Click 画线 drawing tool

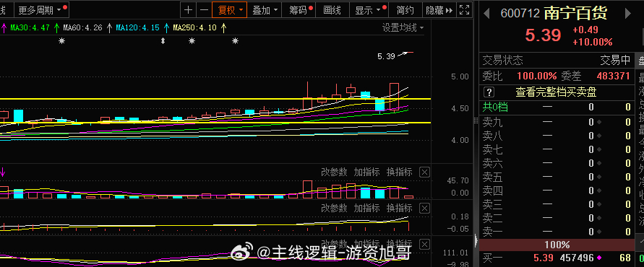pyautogui.click(x=332, y=10)
